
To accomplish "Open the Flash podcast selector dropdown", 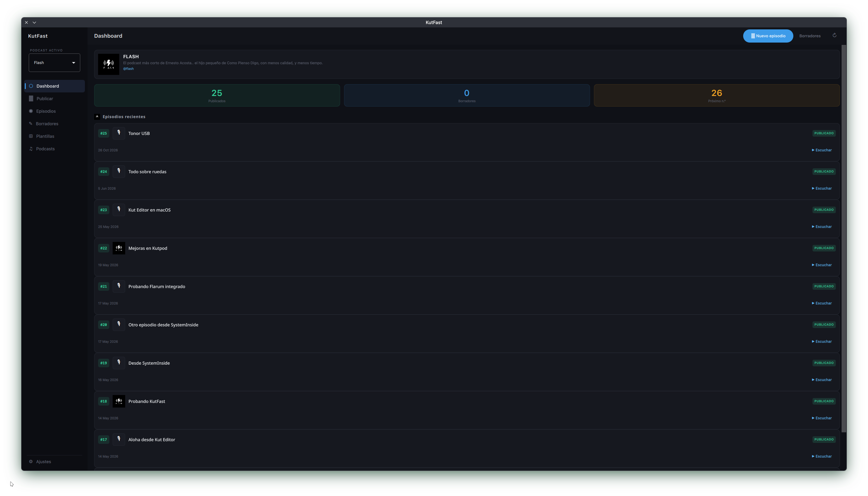I will [54, 63].
